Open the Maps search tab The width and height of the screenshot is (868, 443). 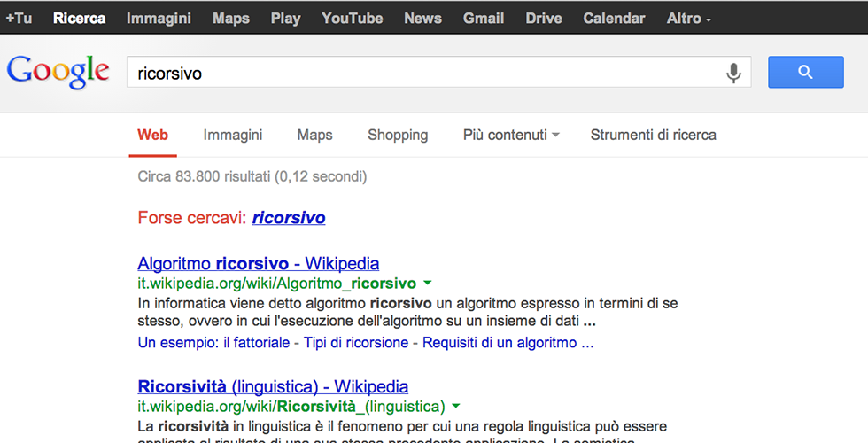pyautogui.click(x=314, y=135)
